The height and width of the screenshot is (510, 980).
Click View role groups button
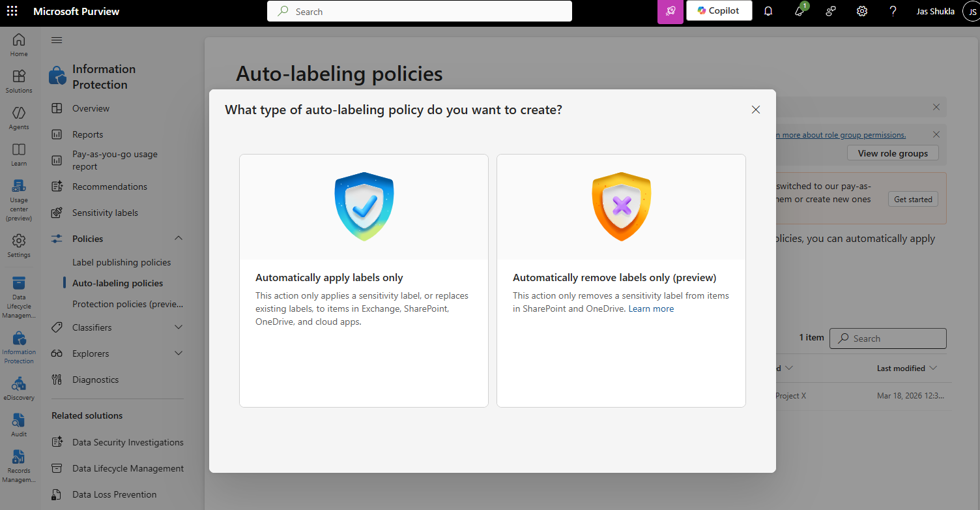point(893,153)
